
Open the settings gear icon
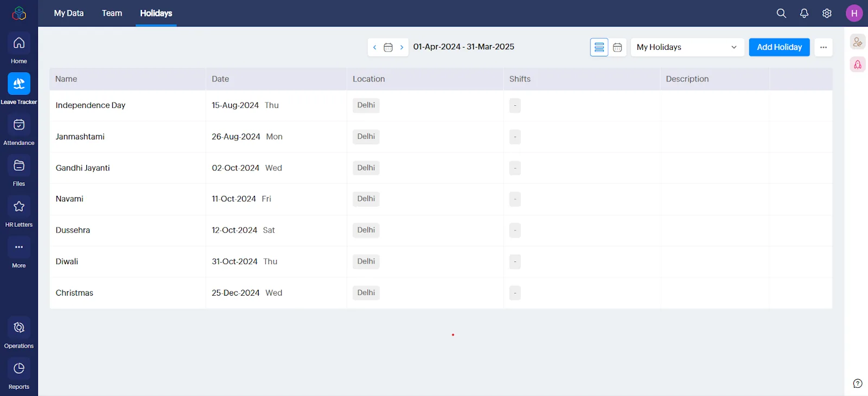click(x=827, y=14)
